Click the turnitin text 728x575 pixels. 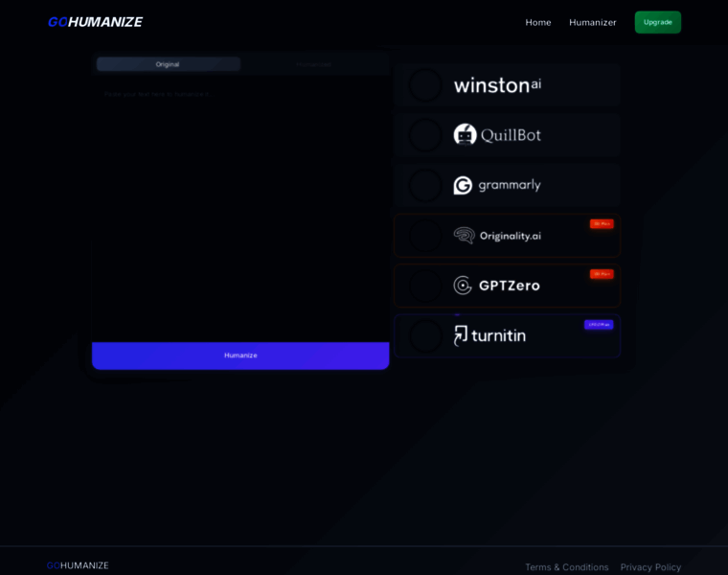point(499,335)
